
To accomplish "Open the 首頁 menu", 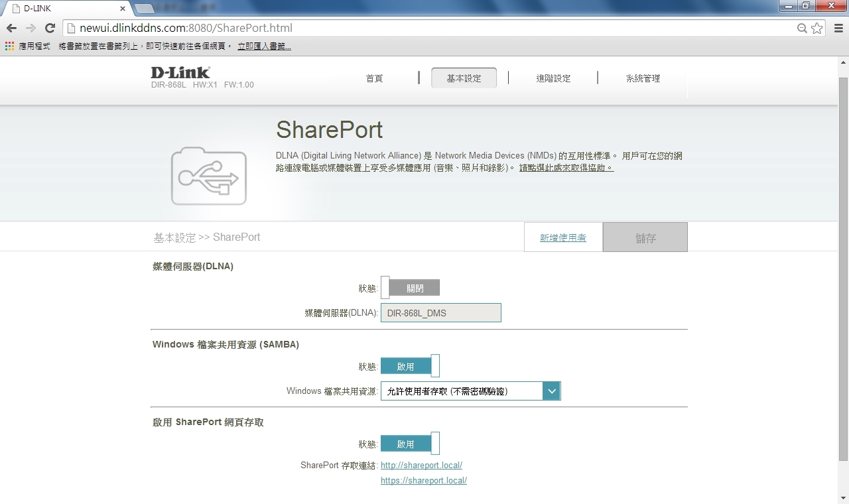I will click(374, 78).
